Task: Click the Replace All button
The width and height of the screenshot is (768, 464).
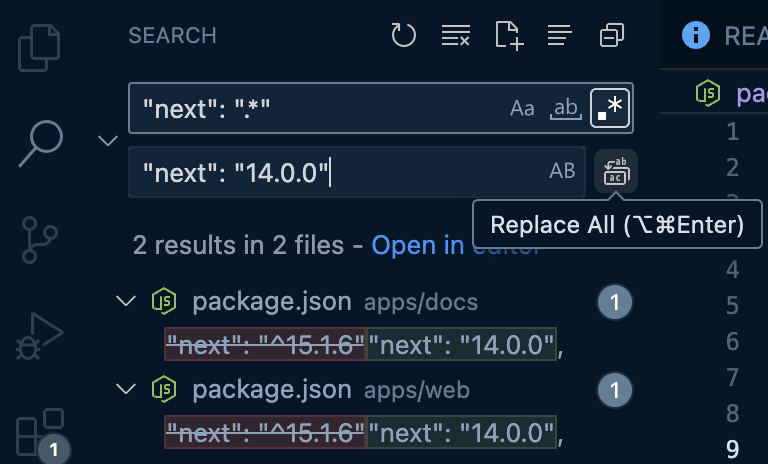Action: click(x=616, y=171)
